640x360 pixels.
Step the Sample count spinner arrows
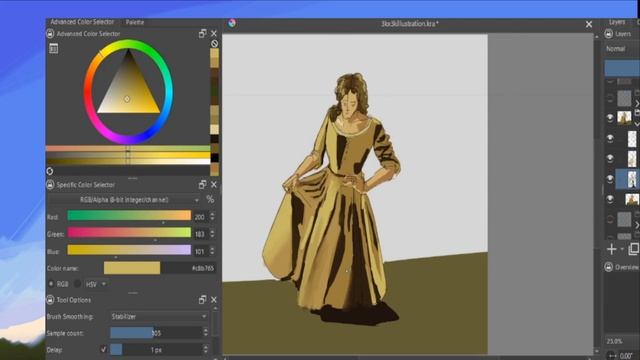click(206, 333)
